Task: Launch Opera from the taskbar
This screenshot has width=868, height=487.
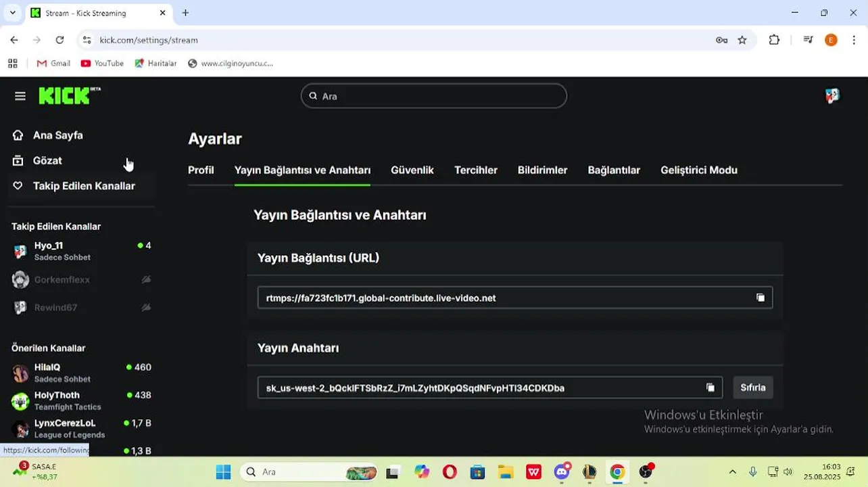Action: [450, 471]
